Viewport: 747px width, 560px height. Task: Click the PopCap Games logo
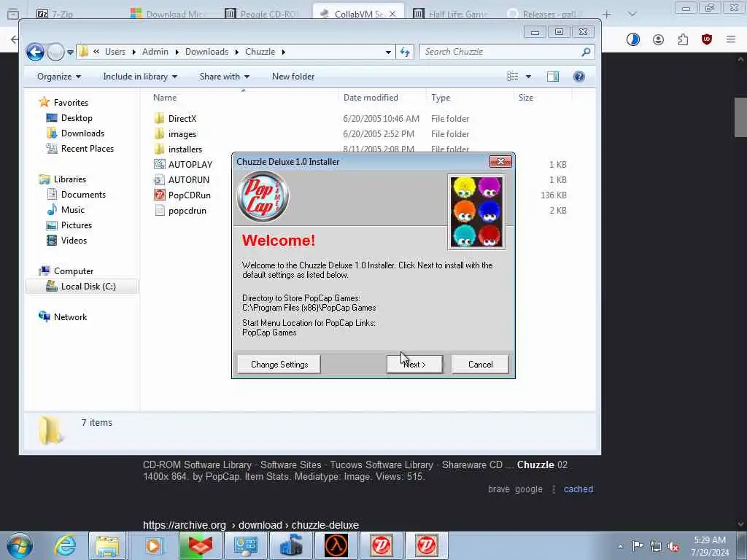coord(263,197)
